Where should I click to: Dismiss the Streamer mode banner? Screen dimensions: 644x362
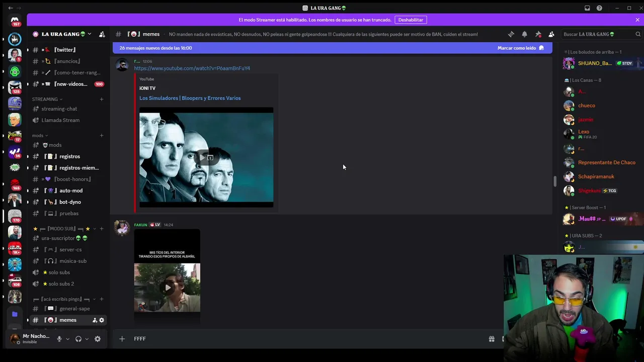point(637,20)
